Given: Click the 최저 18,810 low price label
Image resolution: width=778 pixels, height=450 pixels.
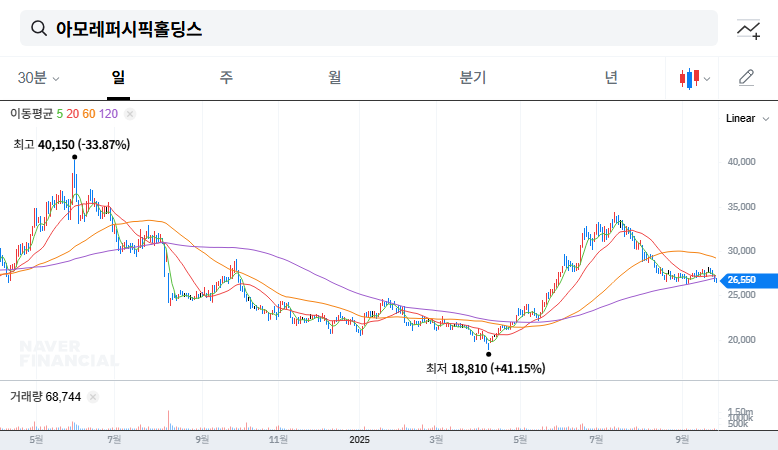Looking at the screenshot, I should [485, 369].
